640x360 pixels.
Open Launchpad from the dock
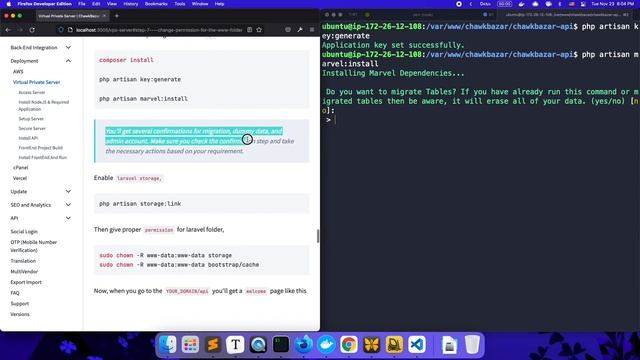pyautogui.click(x=190, y=344)
